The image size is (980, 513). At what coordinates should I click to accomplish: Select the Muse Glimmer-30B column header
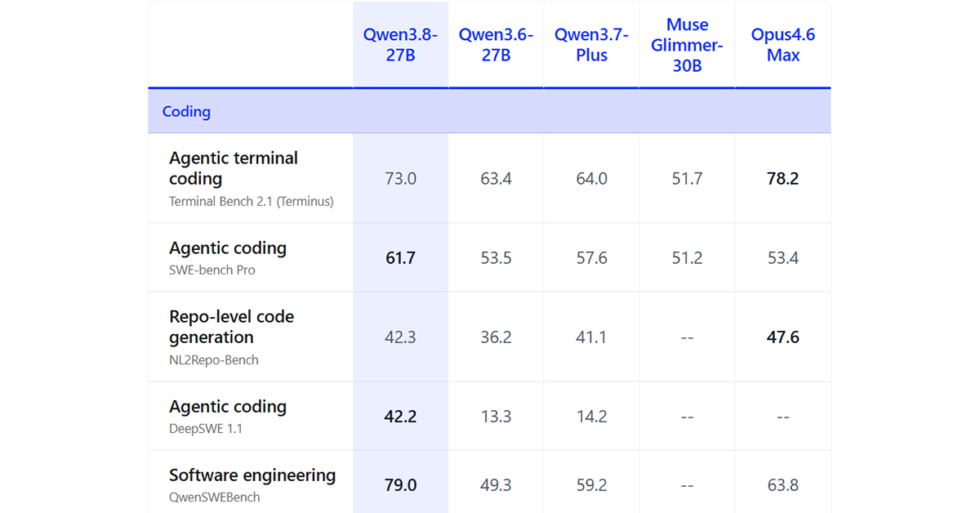click(x=687, y=45)
